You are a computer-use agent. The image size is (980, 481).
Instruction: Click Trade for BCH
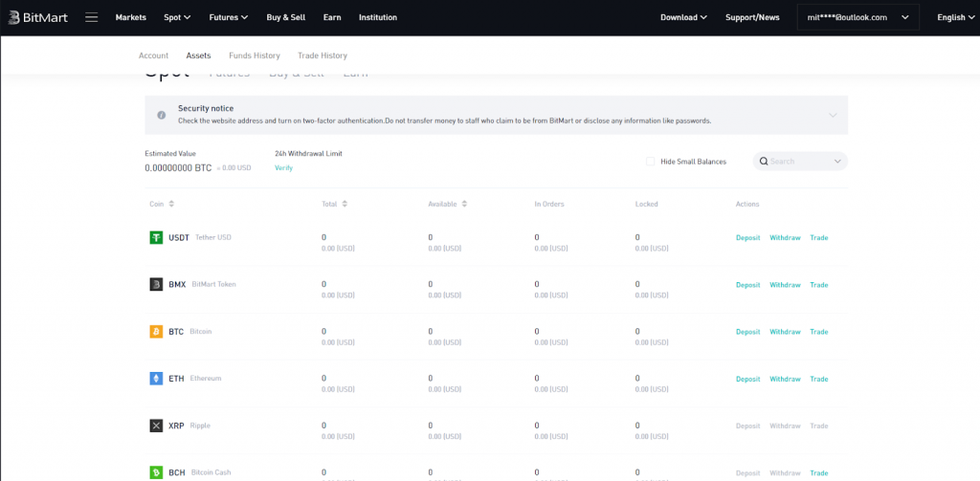point(819,473)
